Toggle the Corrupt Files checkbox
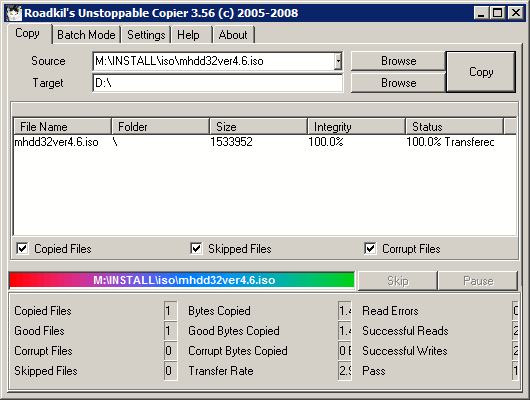 tap(370, 249)
